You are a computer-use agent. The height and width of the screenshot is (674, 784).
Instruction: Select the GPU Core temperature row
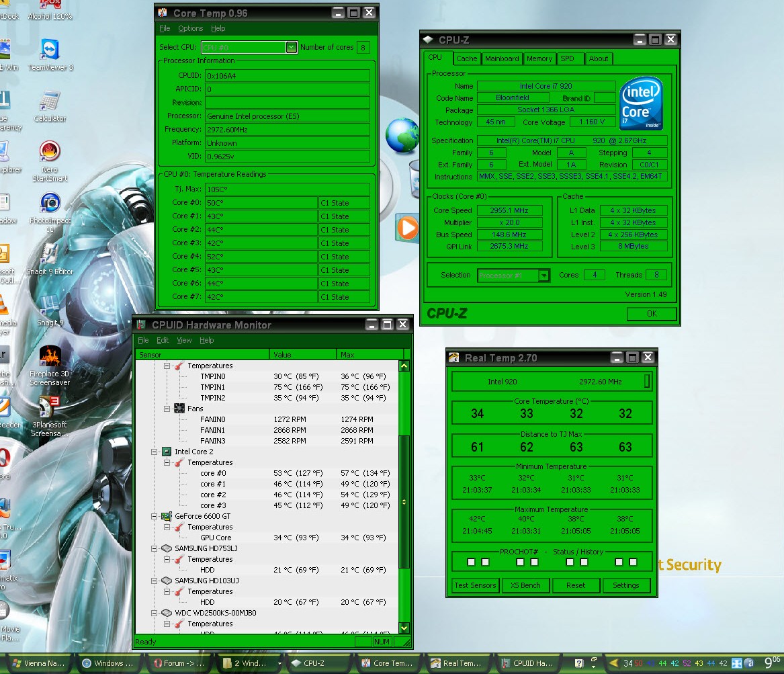267,538
